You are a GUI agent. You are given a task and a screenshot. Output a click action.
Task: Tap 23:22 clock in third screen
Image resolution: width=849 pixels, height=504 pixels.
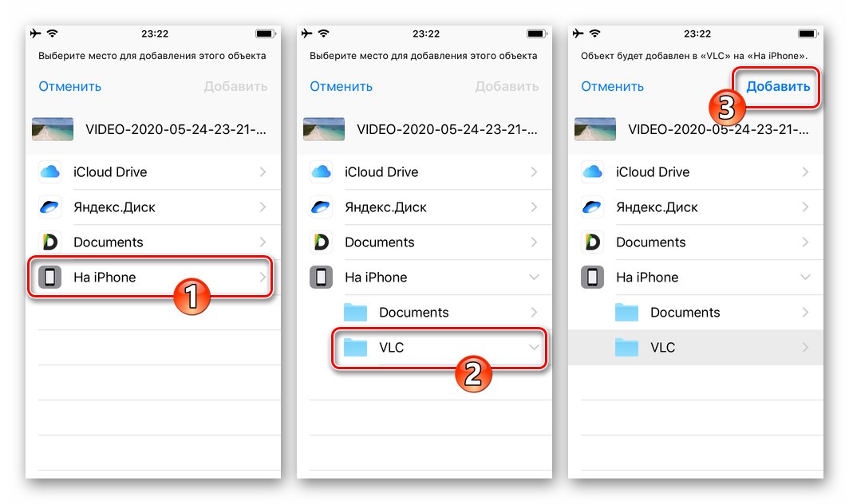pos(697,33)
